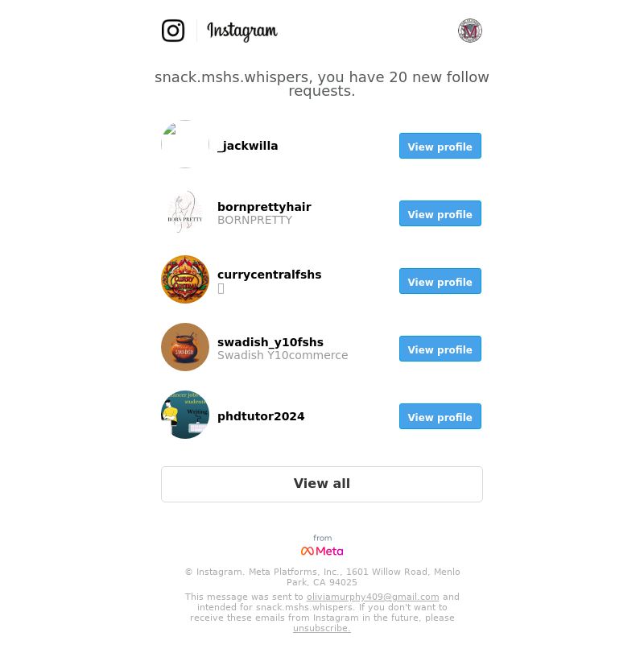View profile for swadish_y10fshs
Viewport: 644px width, 653px height.
(440, 349)
